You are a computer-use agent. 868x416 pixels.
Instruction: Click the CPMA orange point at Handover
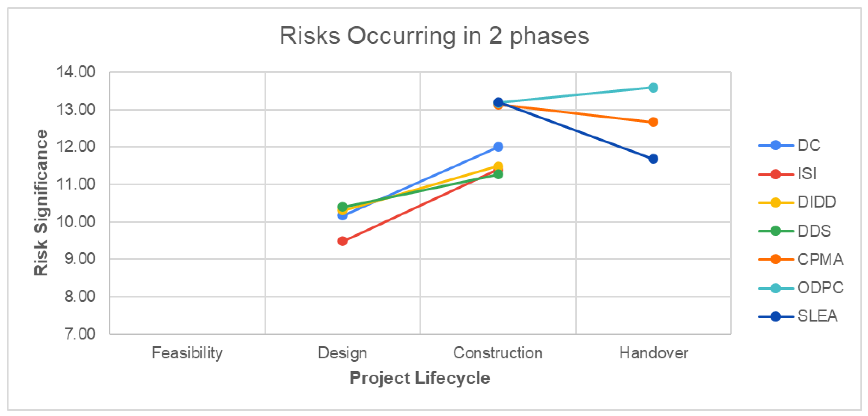click(x=653, y=122)
